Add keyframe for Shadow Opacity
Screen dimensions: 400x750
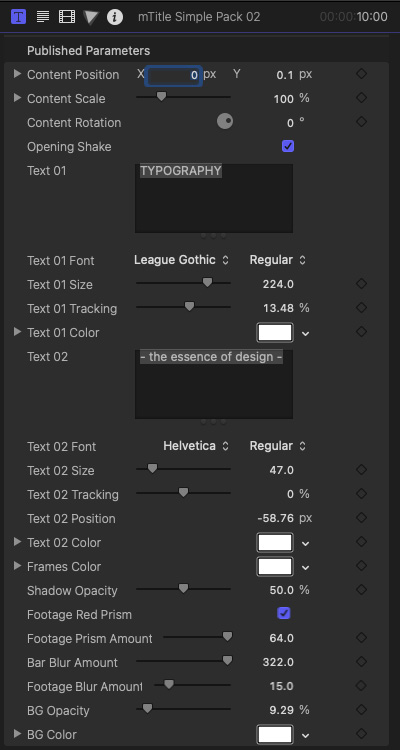click(x=362, y=590)
